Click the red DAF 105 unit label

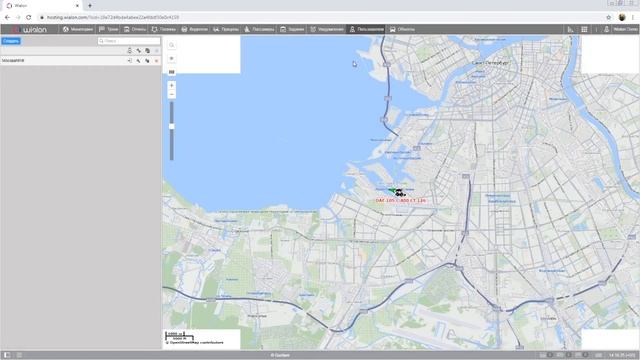coord(401,200)
